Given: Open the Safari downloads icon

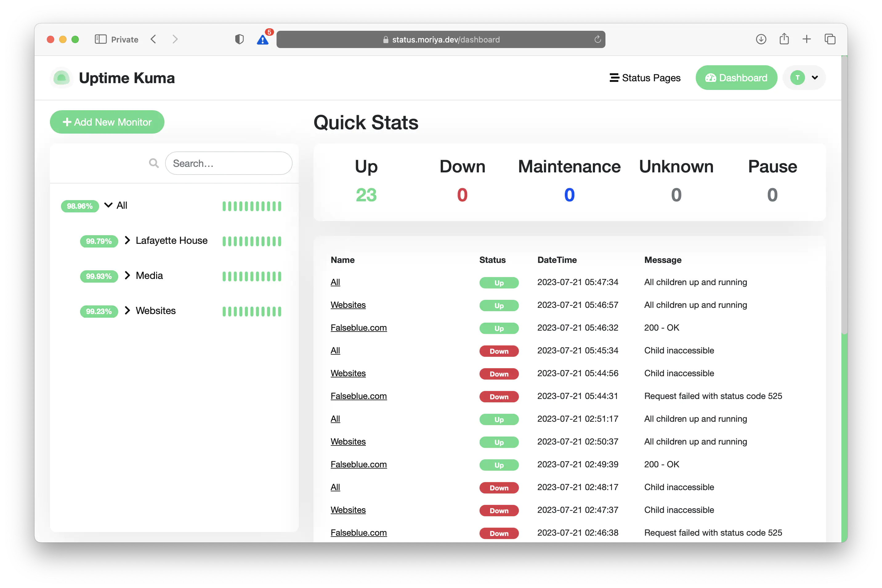Looking at the screenshot, I should (761, 39).
